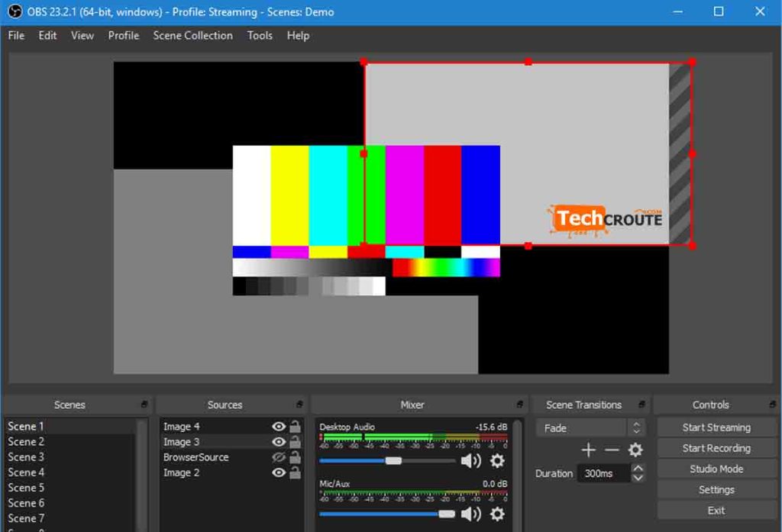Image resolution: width=782 pixels, height=532 pixels.
Task: Open Mic/Aux gear settings
Action: click(496, 514)
